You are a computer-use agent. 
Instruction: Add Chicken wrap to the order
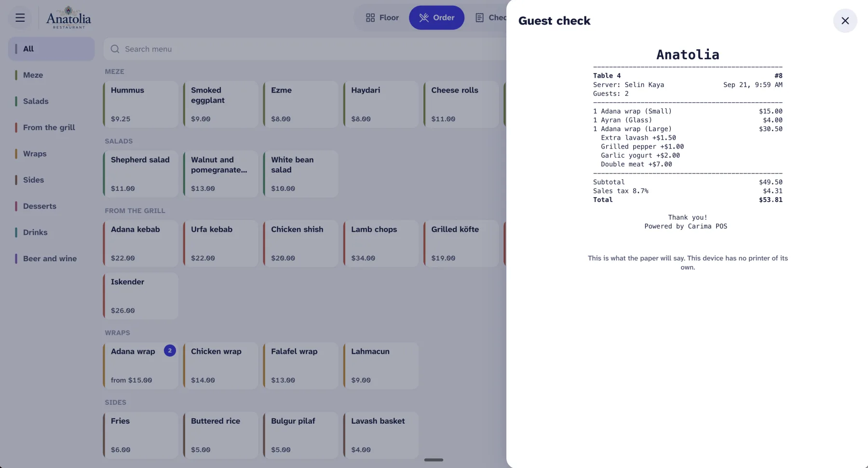click(221, 366)
